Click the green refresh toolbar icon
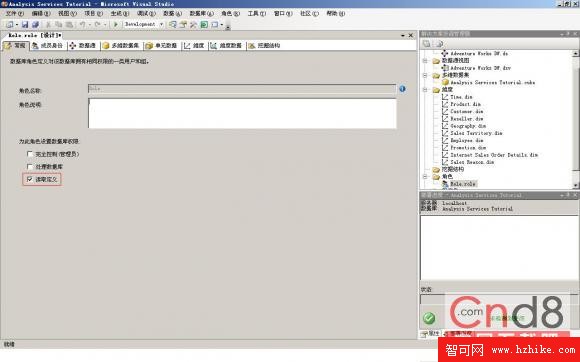The width and height of the screenshot is (580, 362). coord(204,24)
